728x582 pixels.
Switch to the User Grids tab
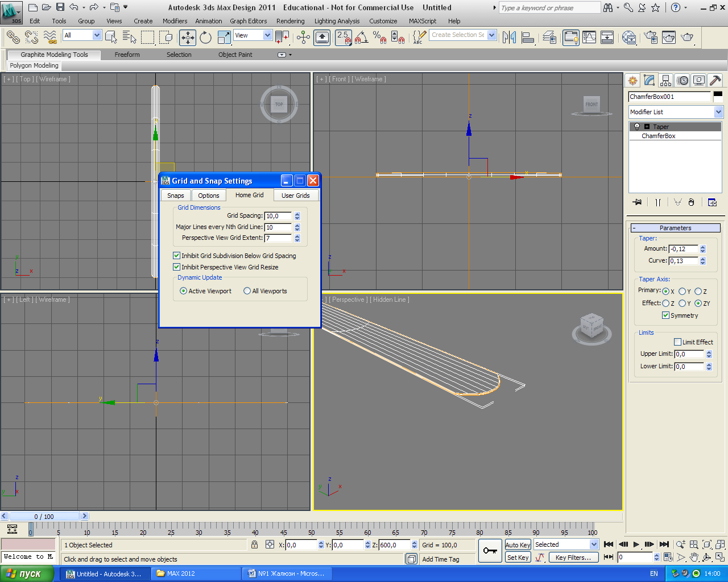296,196
